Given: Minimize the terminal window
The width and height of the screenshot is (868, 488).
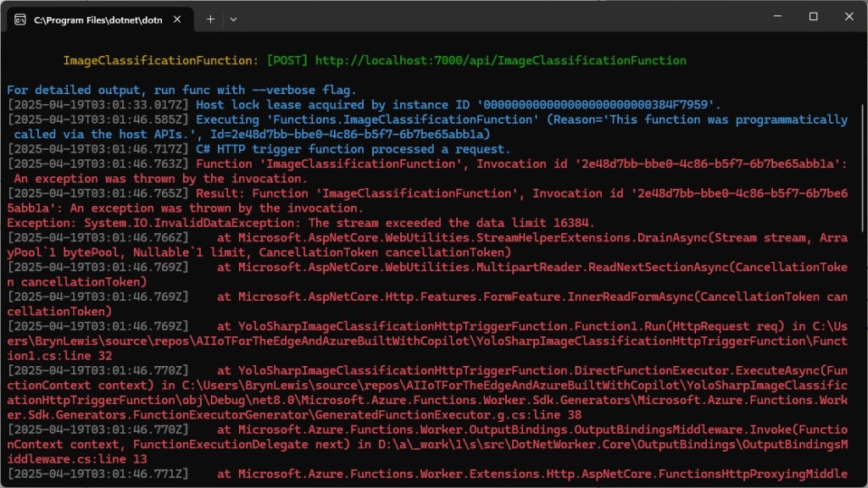Looking at the screenshot, I should click(774, 17).
